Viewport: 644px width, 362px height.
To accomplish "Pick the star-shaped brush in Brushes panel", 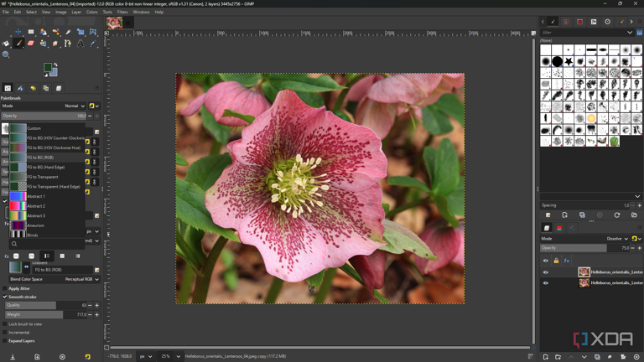I will point(569,61).
